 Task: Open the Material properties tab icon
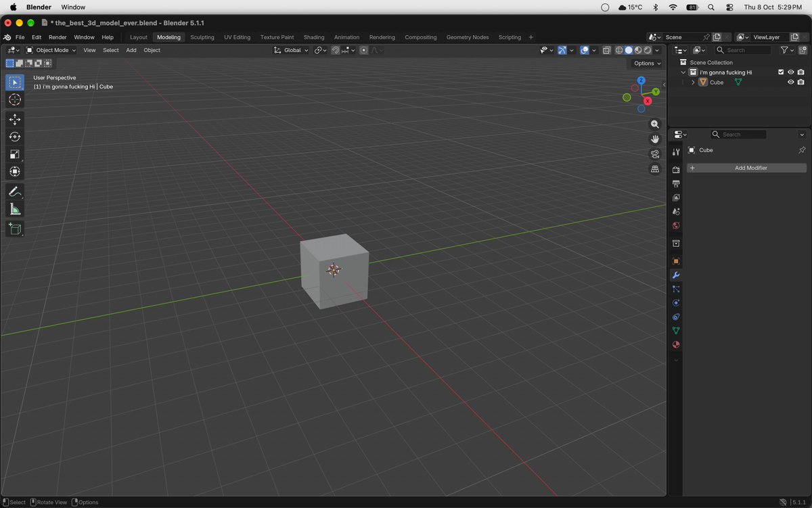click(675, 345)
